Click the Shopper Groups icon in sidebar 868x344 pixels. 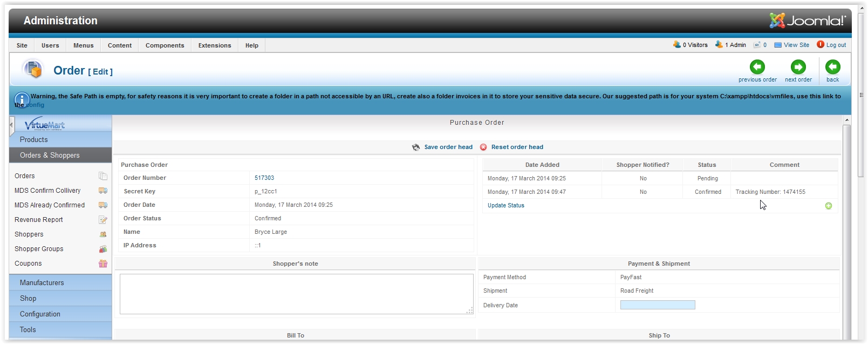tap(102, 249)
